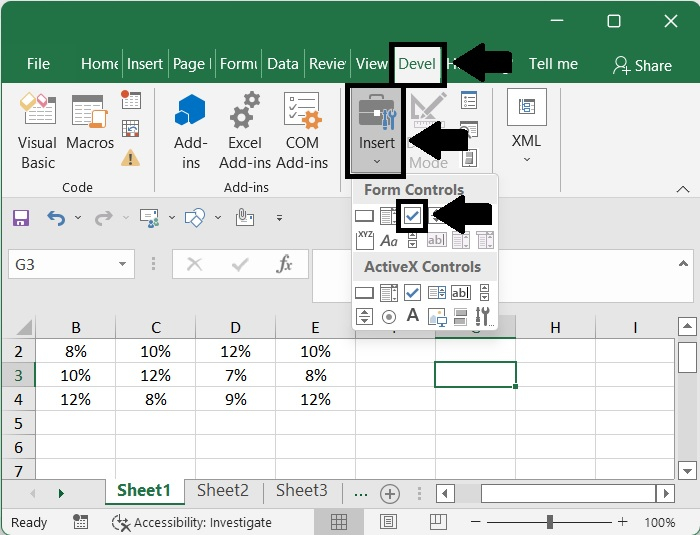
Task: Start Record Macro from the Code group
Action: [x=131, y=100]
